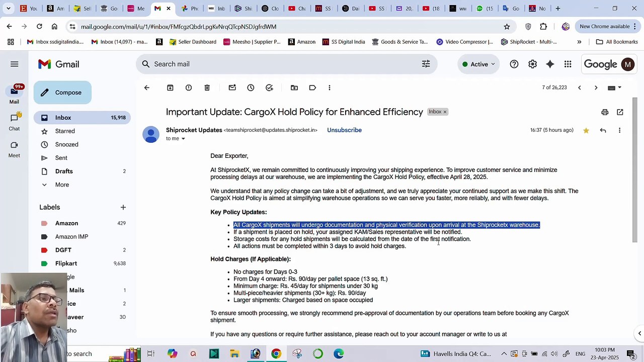Open the DGFT label
644x362 pixels.
click(82, 250)
